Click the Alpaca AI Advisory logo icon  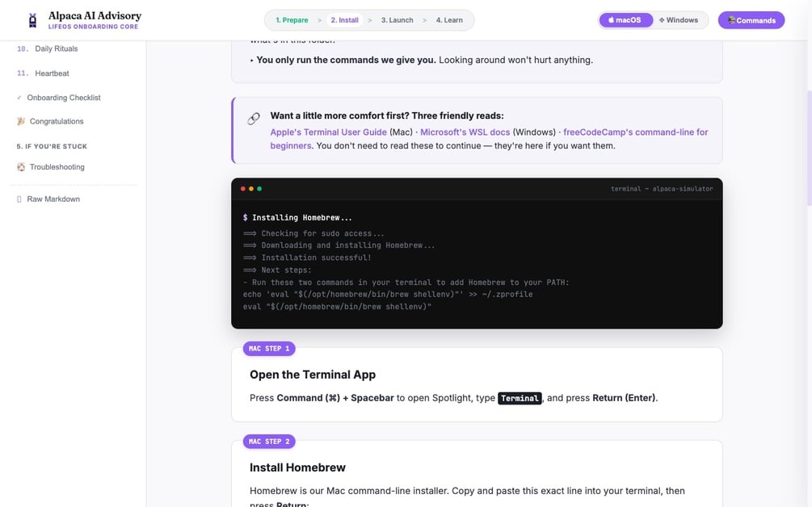tap(32, 20)
